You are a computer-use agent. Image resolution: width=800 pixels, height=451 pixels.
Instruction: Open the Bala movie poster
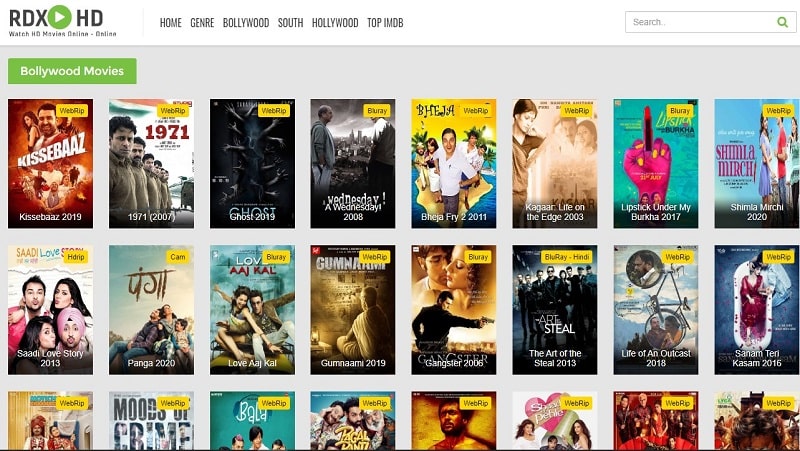(252, 420)
